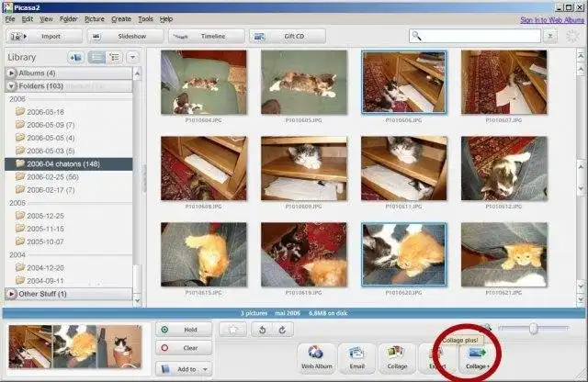588x382 pixels.
Task: Open the Help menu
Action: tap(166, 19)
